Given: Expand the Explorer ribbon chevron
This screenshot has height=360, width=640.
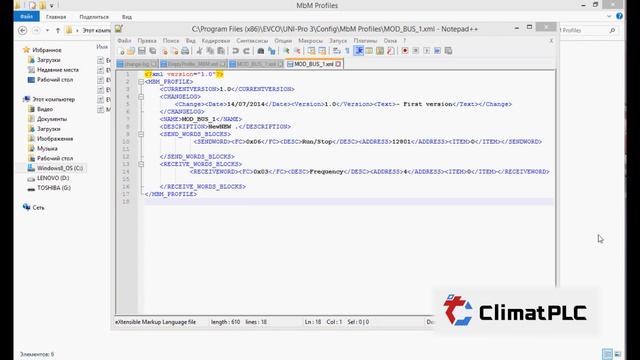Looking at the screenshot, I should point(609,16).
